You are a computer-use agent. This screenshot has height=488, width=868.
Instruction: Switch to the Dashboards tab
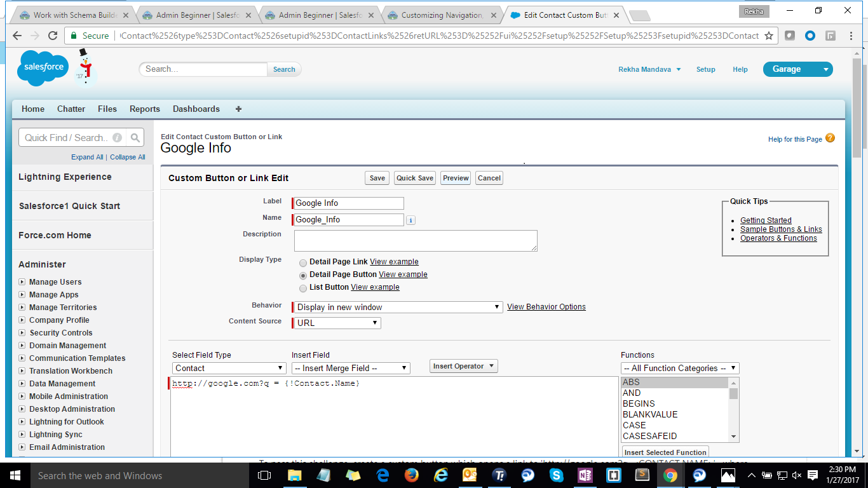point(196,109)
